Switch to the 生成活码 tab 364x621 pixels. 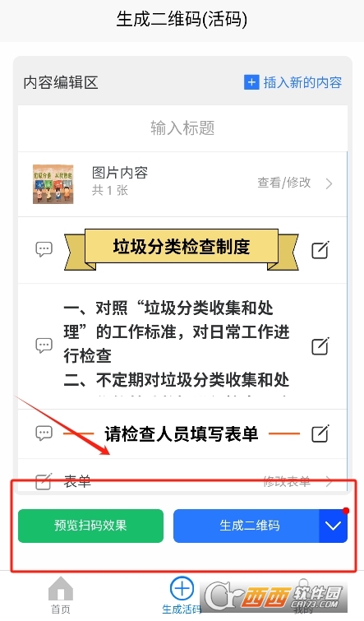click(182, 596)
